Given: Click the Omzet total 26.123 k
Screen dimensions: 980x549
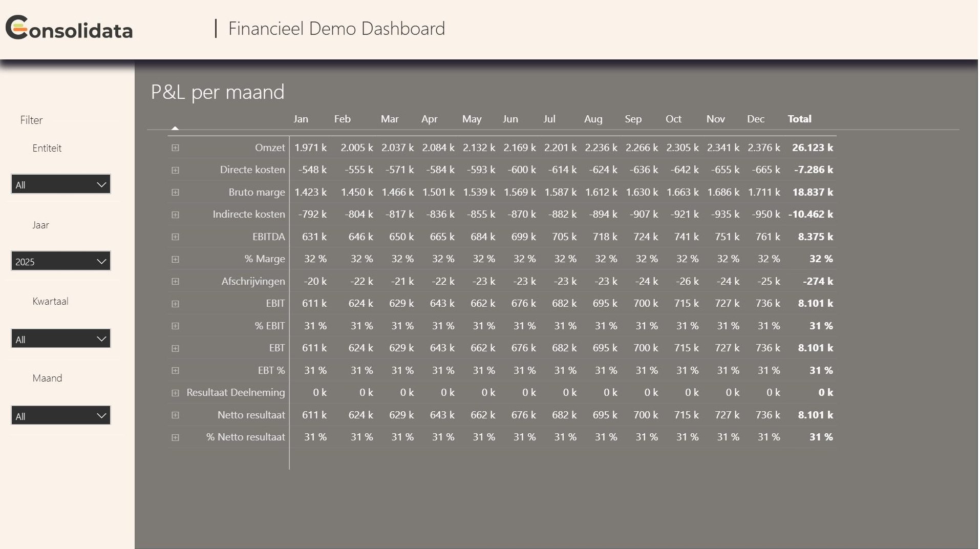Looking at the screenshot, I should pyautogui.click(x=813, y=148).
